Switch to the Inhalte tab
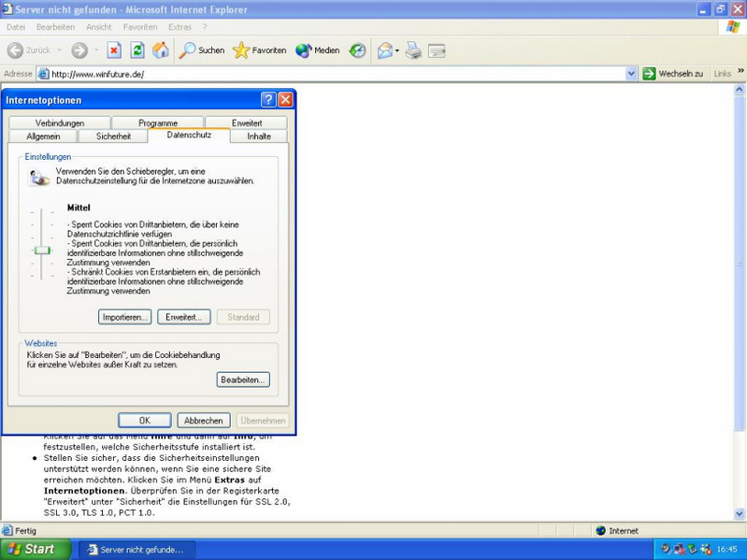The image size is (747, 560). [x=259, y=136]
